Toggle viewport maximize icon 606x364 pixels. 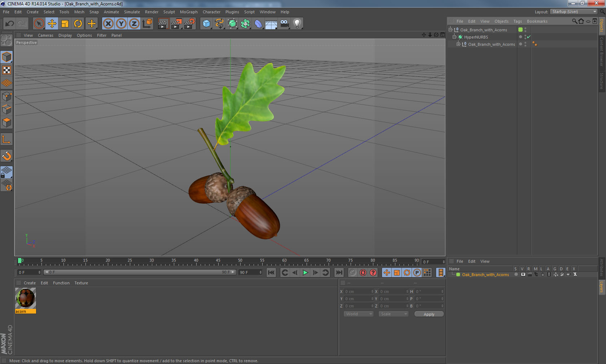coord(442,35)
